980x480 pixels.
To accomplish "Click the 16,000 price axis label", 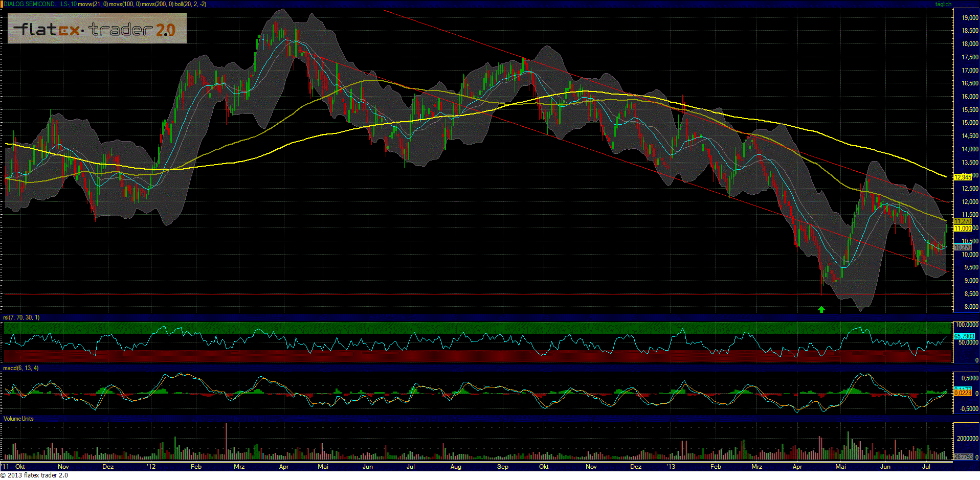I will [x=970, y=97].
